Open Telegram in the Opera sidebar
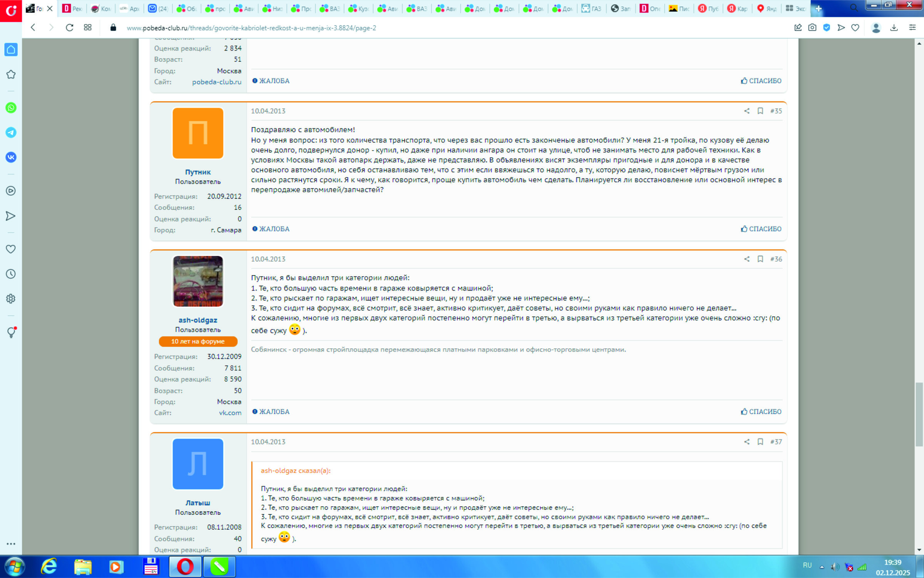Image resolution: width=924 pixels, height=578 pixels. pos(11,133)
